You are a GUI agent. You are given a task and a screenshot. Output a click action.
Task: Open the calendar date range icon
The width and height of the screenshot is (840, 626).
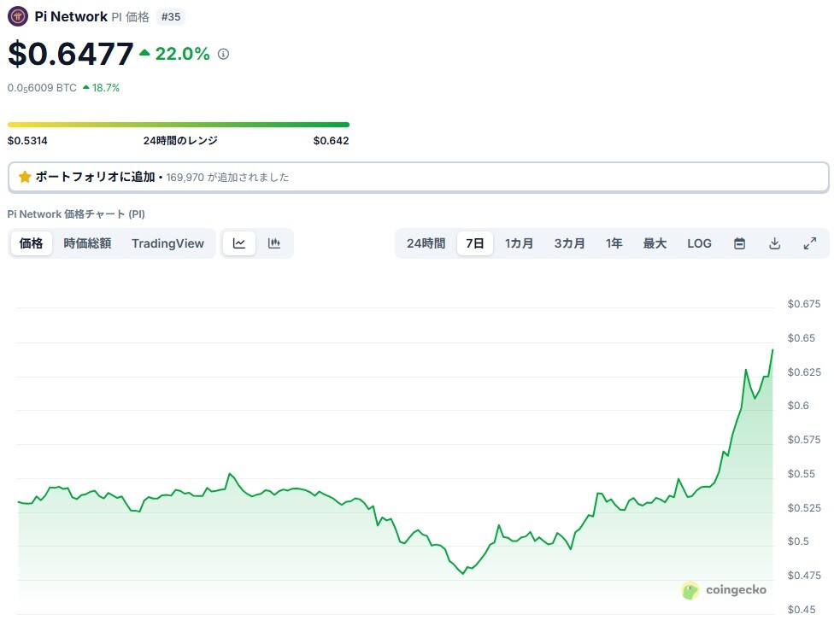tap(739, 243)
